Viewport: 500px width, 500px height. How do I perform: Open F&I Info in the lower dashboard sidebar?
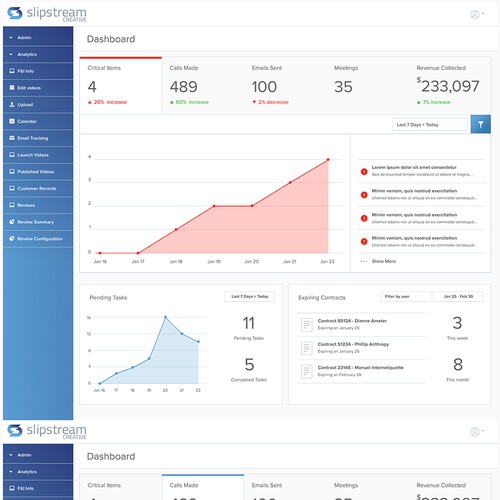[x=38, y=488]
